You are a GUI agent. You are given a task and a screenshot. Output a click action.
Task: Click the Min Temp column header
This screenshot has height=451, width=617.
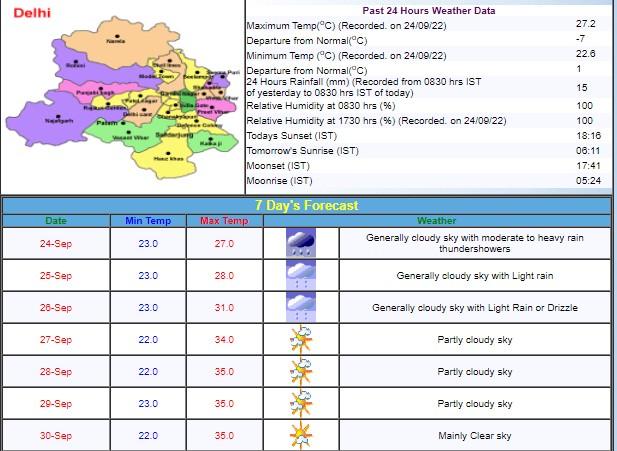click(148, 220)
